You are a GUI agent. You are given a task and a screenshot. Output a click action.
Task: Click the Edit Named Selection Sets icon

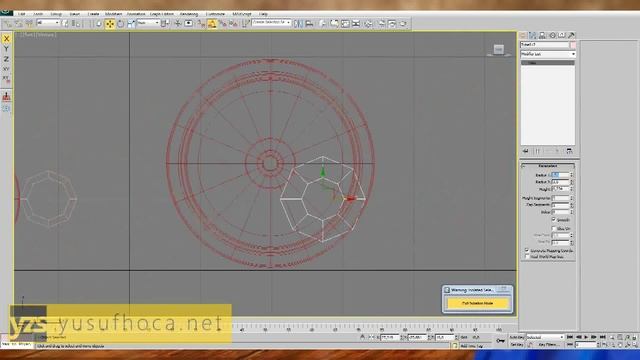click(x=245, y=24)
